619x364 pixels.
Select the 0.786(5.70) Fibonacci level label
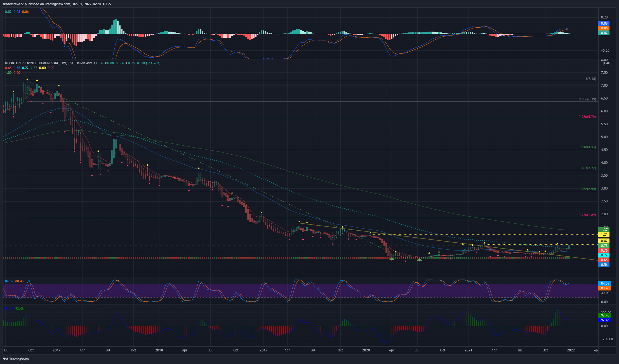587,117
